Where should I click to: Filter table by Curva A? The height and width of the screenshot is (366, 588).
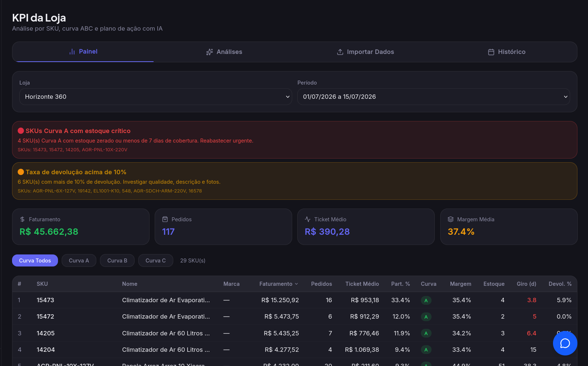click(x=79, y=261)
